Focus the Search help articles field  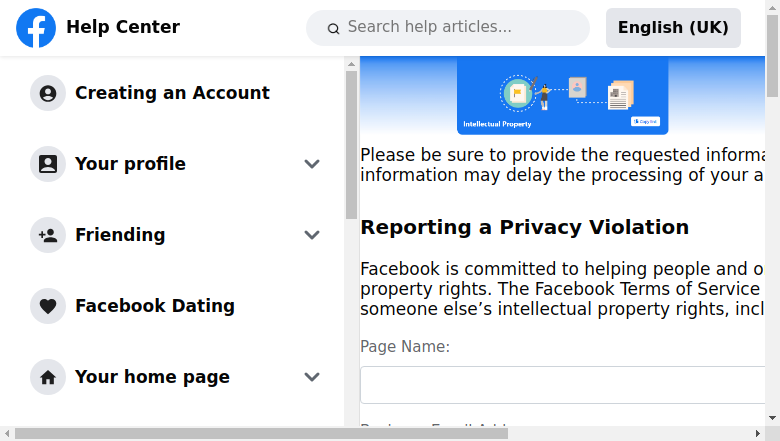(448, 28)
